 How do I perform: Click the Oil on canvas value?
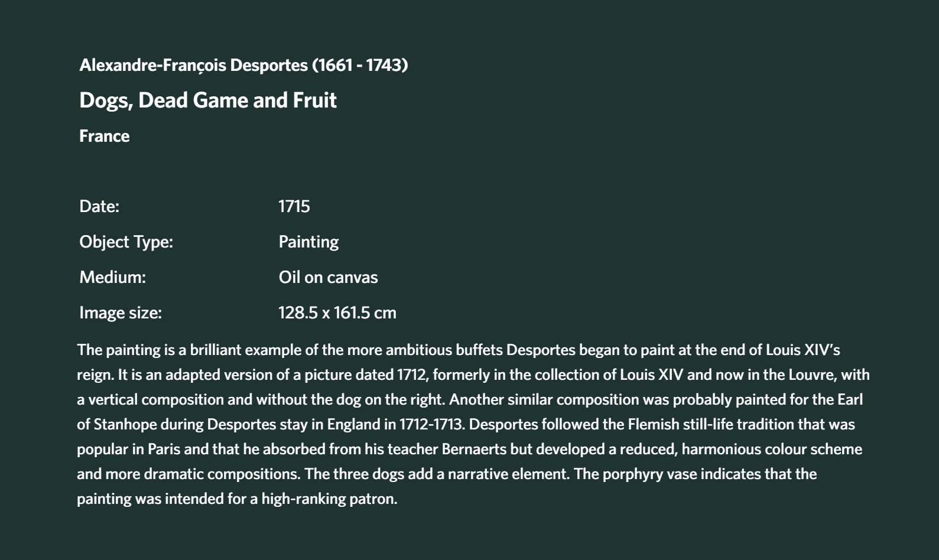click(328, 277)
